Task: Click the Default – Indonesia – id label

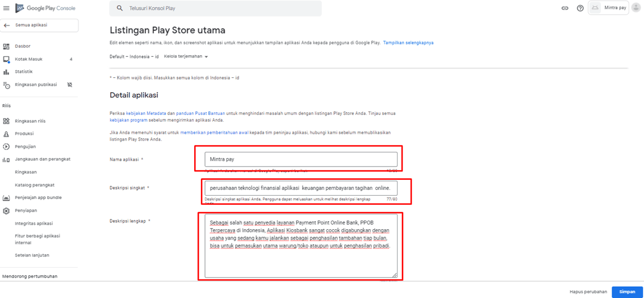Action: pyautogui.click(x=134, y=57)
